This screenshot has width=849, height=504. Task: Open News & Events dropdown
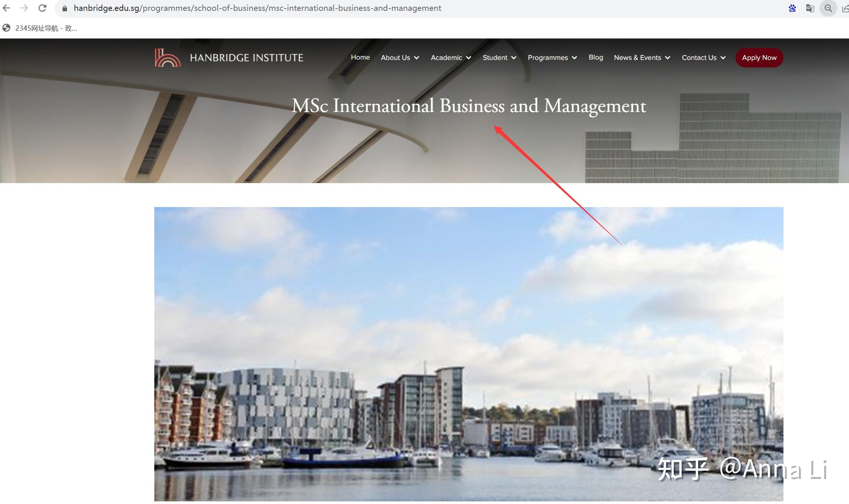(x=642, y=58)
